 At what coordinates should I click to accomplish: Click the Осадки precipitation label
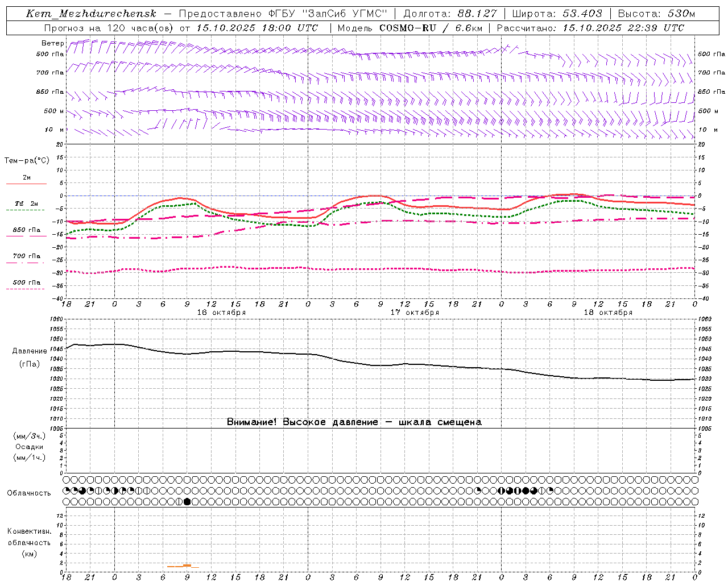[x=30, y=447]
